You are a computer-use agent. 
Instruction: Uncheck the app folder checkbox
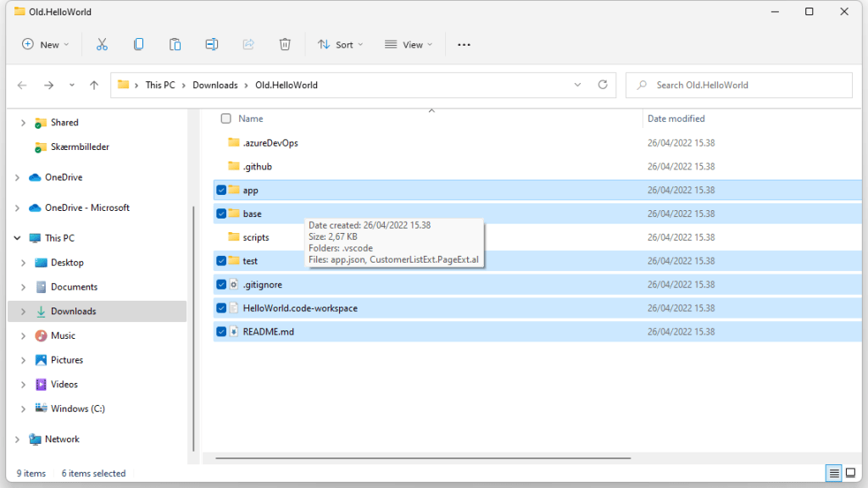point(221,190)
